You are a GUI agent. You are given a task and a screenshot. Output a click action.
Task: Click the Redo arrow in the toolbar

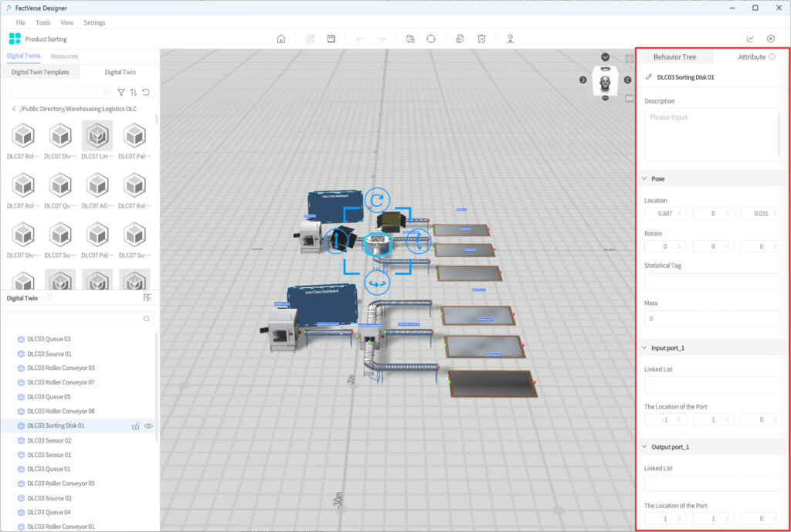(x=382, y=39)
